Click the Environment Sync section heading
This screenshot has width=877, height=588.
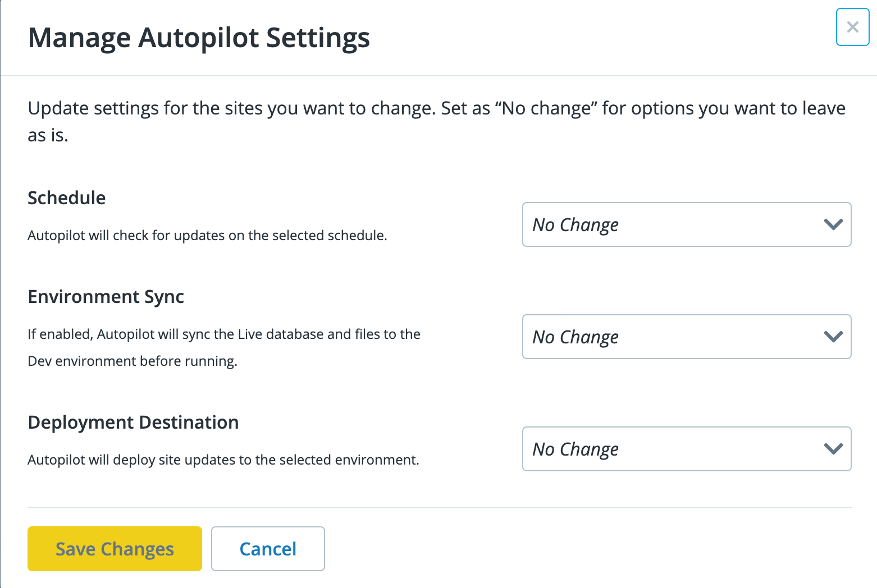click(106, 297)
